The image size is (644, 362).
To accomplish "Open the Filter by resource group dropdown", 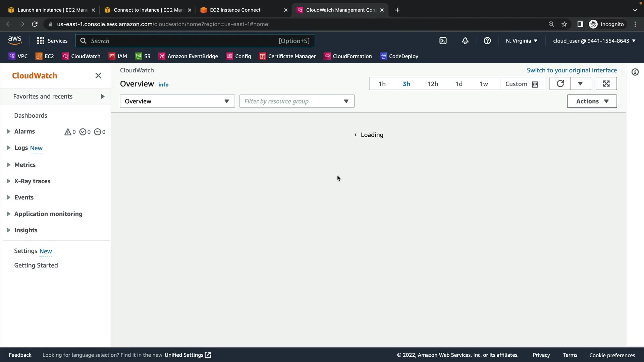I will tap(297, 101).
